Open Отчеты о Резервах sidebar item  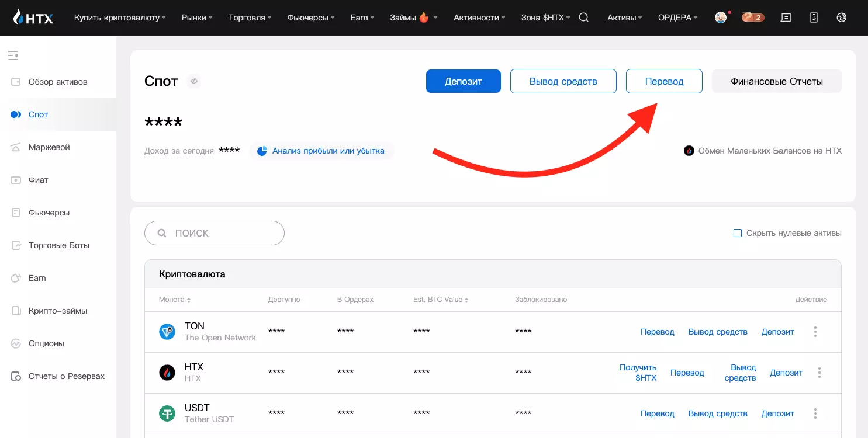coord(58,376)
